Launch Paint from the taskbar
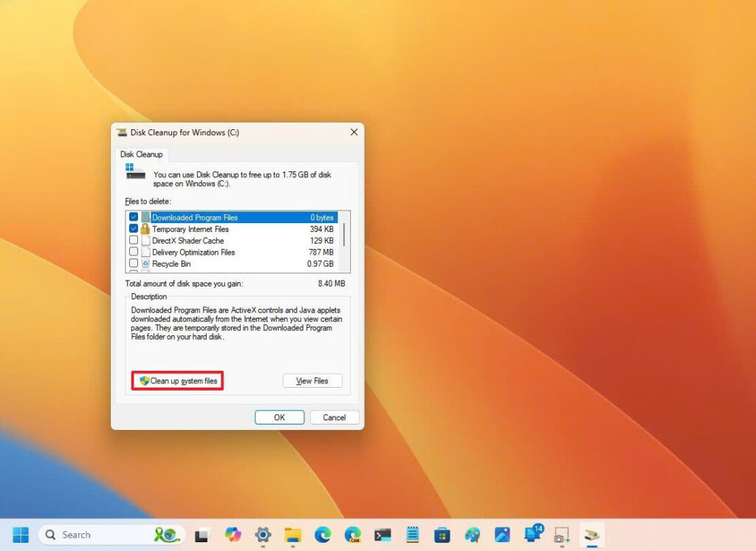Screen dimensions: 756x551 (472, 534)
